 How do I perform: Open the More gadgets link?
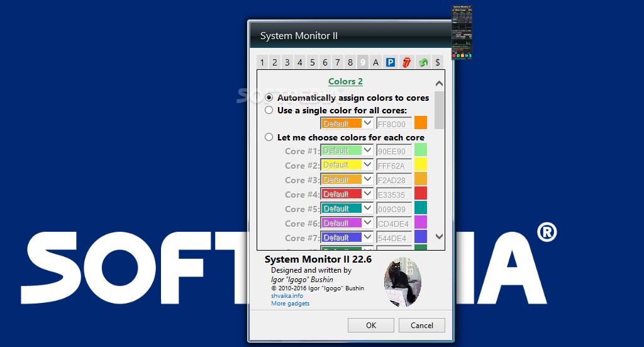[x=291, y=304]
